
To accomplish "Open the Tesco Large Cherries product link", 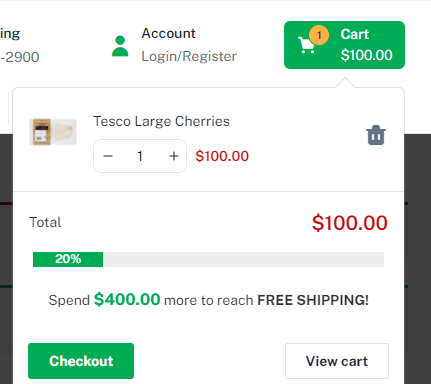I will tap(161, 121).
